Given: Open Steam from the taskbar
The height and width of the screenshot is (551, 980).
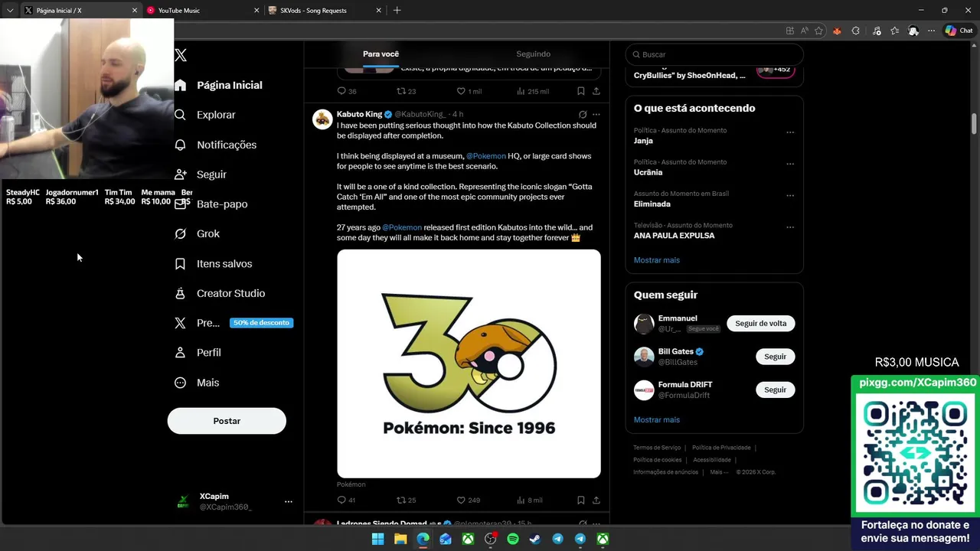Looking at the screenshot, I should (x=535, y=539).
